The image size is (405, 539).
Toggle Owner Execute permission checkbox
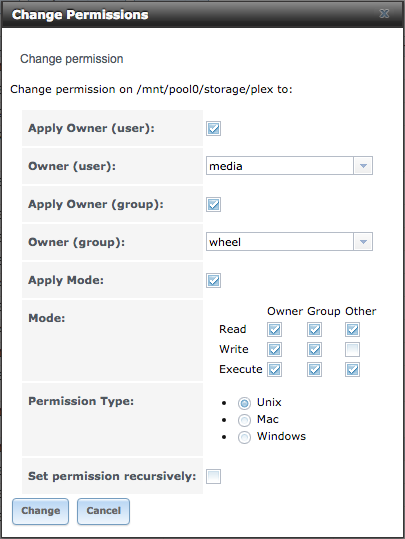(274, 370)
